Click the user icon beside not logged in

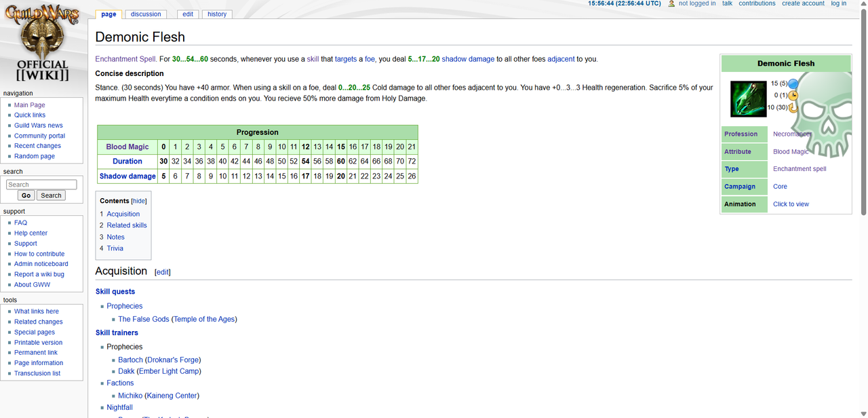[x=671, y=3]
